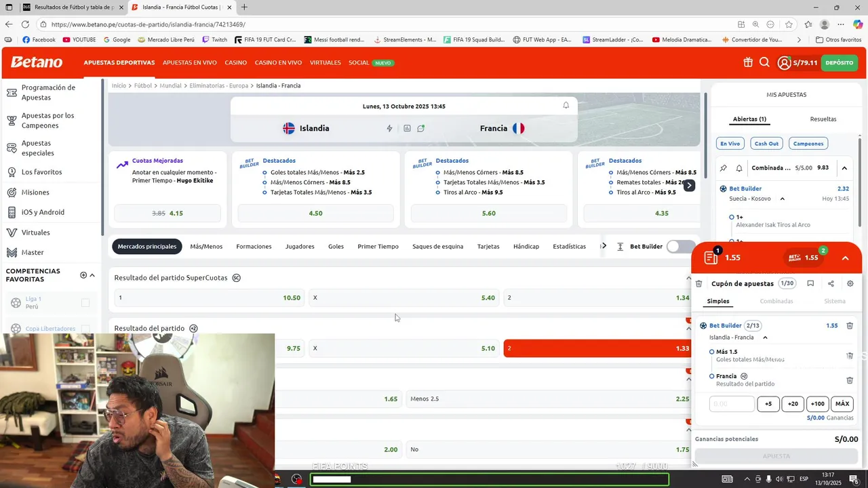The image size is (868, 488).
Task: Collapse the bet slip with the chevron
Action: [x=845, y=258]
